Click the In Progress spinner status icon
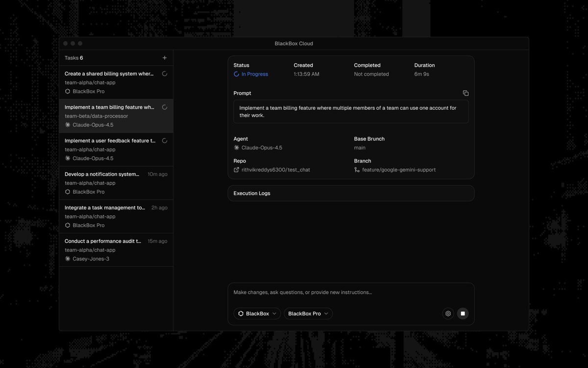 pyautogui.click(x=237, y=74)
